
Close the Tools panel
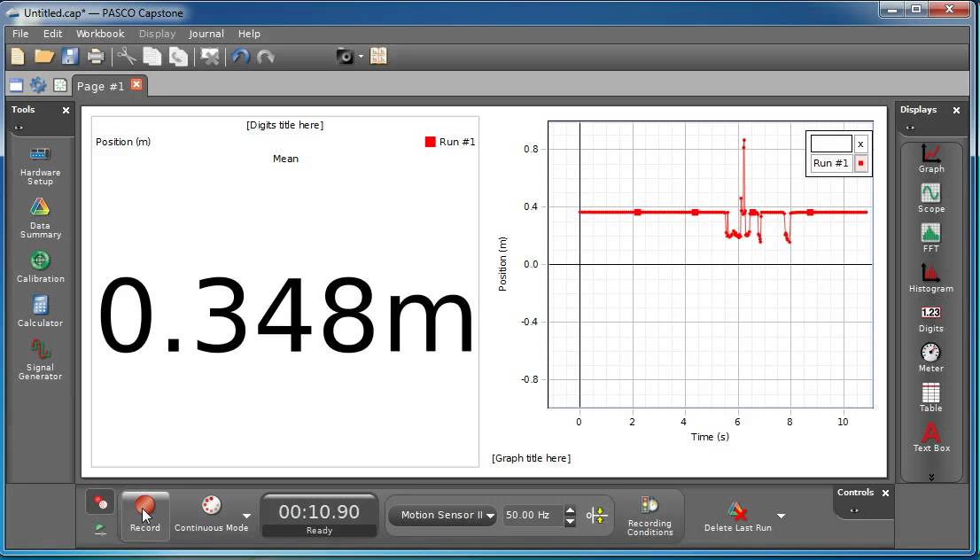(x=66, y=110)
